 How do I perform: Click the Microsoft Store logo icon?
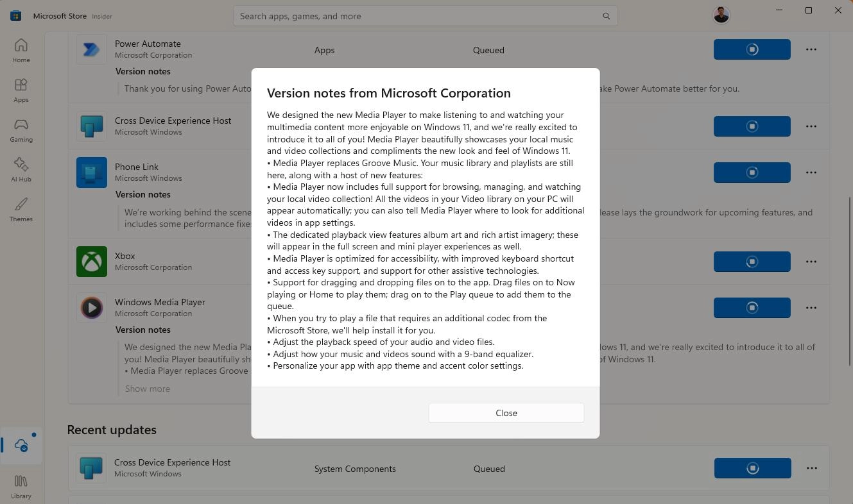[15, 16]
